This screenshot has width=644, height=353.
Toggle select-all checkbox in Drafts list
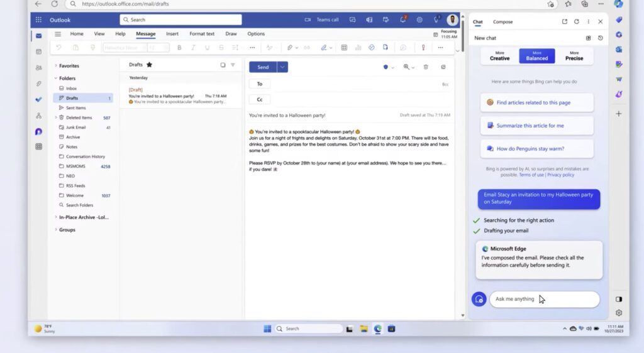pos(223,65)
